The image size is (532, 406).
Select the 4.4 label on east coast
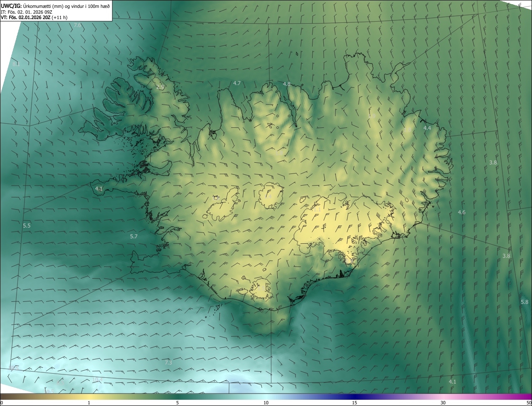(x=427, y=128)
